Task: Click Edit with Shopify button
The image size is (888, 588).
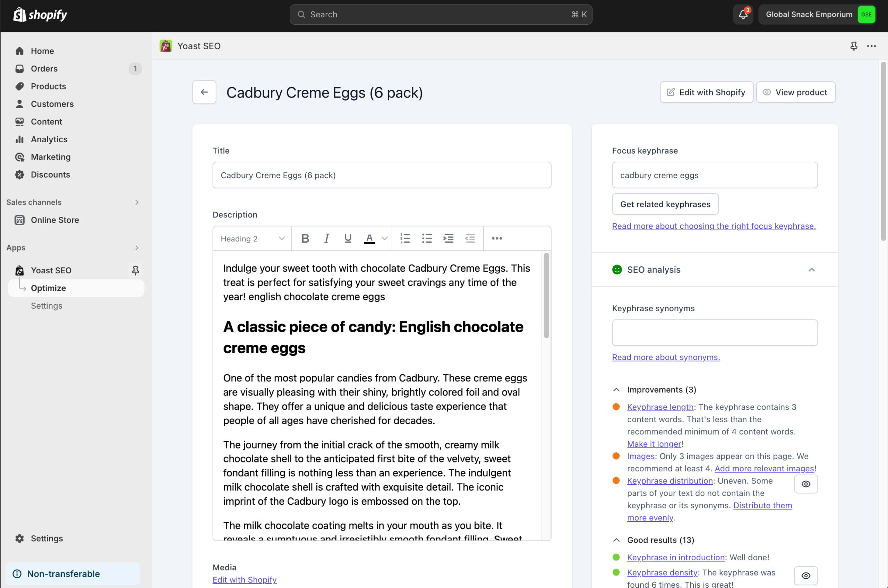Action: point(707,92)
